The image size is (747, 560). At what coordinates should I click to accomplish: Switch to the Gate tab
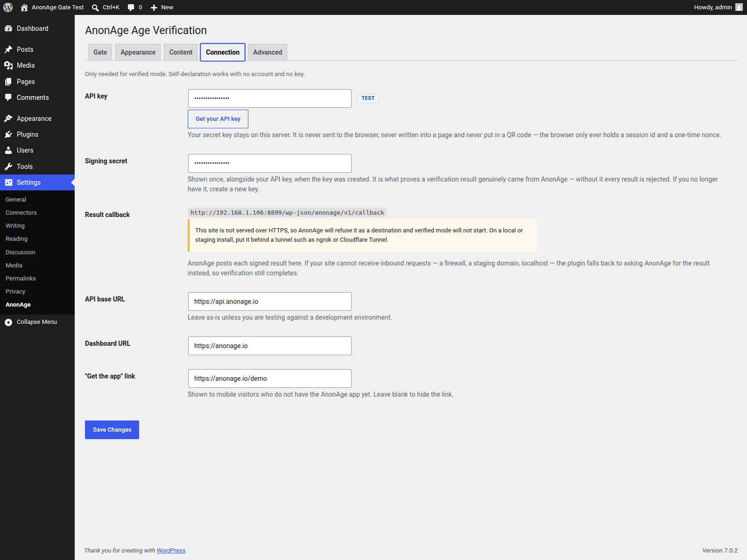click(100, 52)
